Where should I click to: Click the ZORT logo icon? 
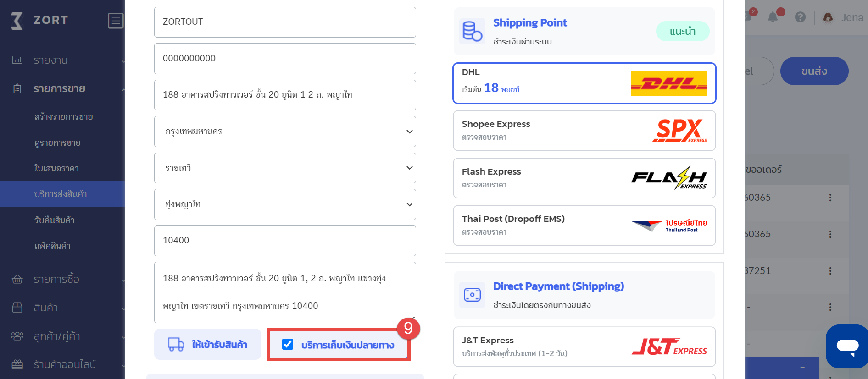[17, 21]
